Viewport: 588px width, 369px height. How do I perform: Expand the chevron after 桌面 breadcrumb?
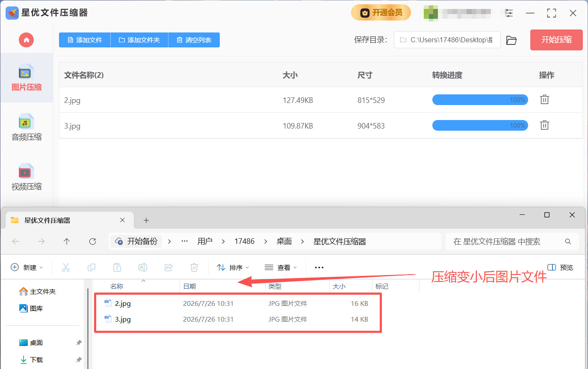point(303,241)
